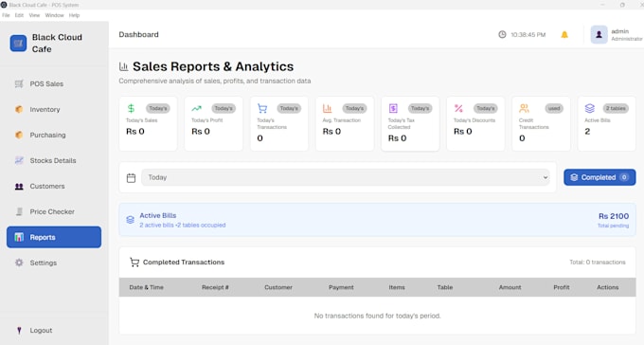Open the View menu
The image size is (644, 345).
click(34, 15)
